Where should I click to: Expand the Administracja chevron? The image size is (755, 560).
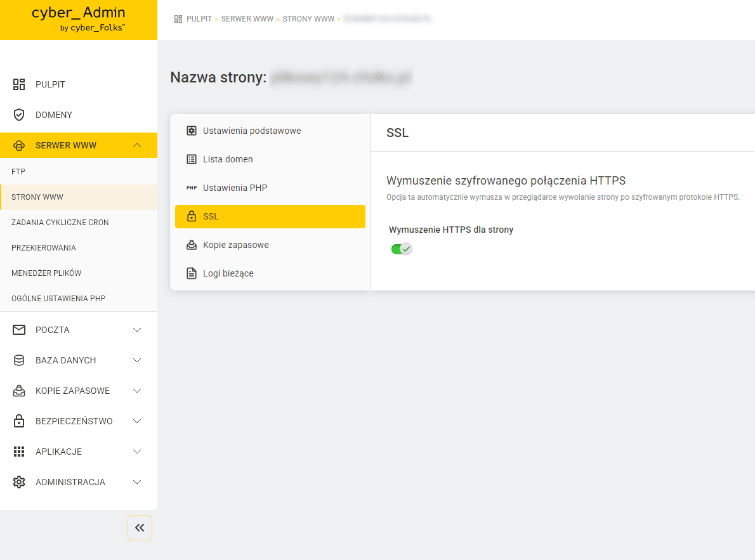(x=137, y=482)
